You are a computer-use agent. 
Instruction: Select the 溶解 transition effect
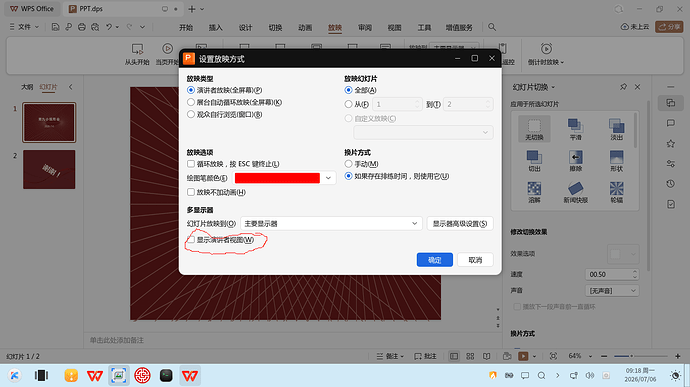[x=534, y=192]
